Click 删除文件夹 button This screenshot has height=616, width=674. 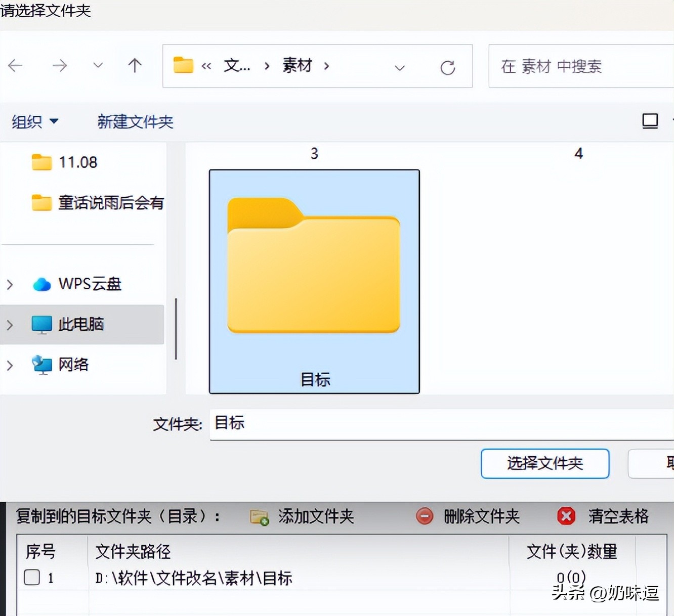tap(468, 516)
